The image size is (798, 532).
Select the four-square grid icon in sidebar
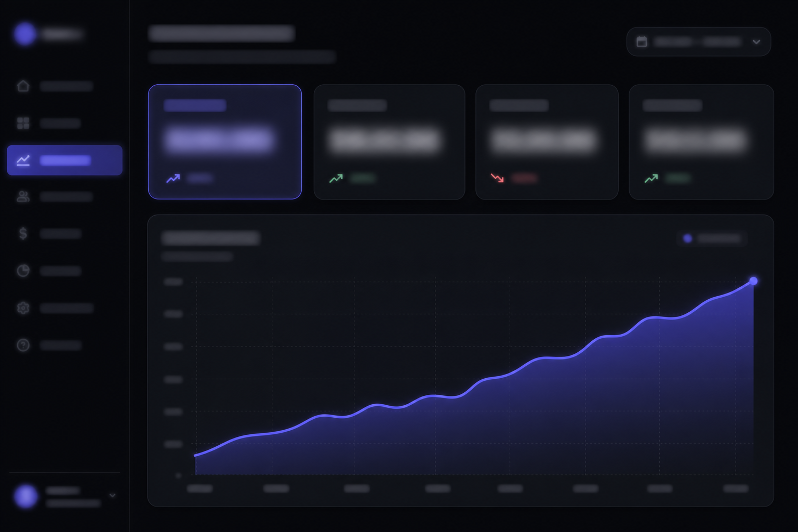(x=23, y=123)
